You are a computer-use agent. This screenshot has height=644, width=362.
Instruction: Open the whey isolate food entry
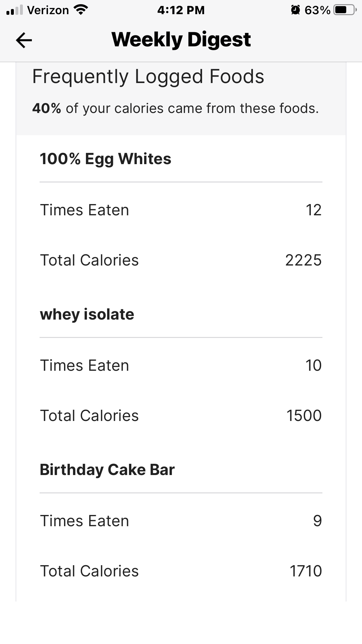87,314
